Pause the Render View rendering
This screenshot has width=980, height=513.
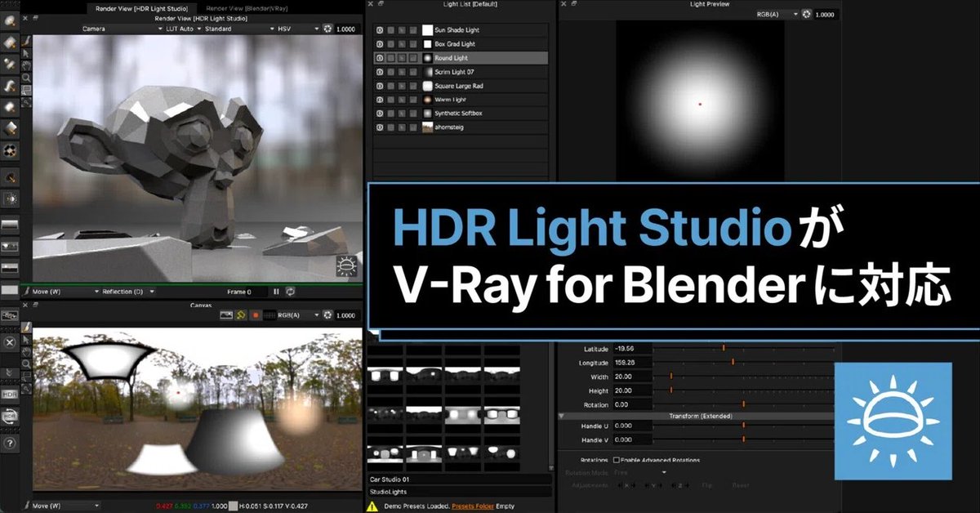pos(276,291)
